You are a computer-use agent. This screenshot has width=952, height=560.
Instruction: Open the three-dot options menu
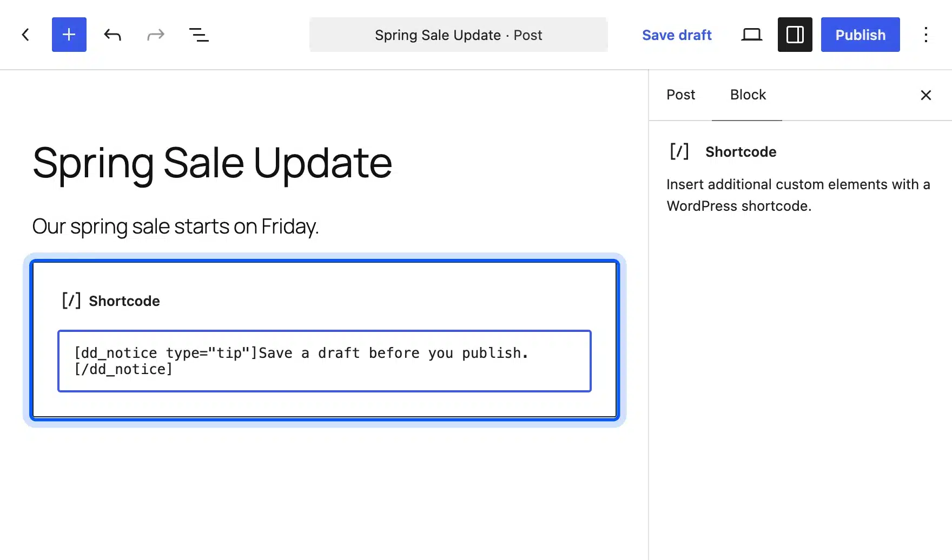click(x=926, y=35)
